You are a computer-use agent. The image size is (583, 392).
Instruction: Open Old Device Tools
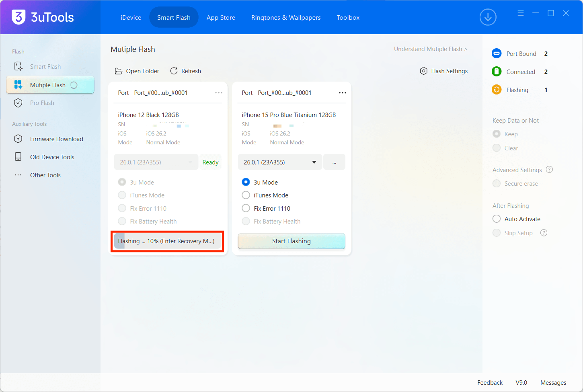coord(53,157)
